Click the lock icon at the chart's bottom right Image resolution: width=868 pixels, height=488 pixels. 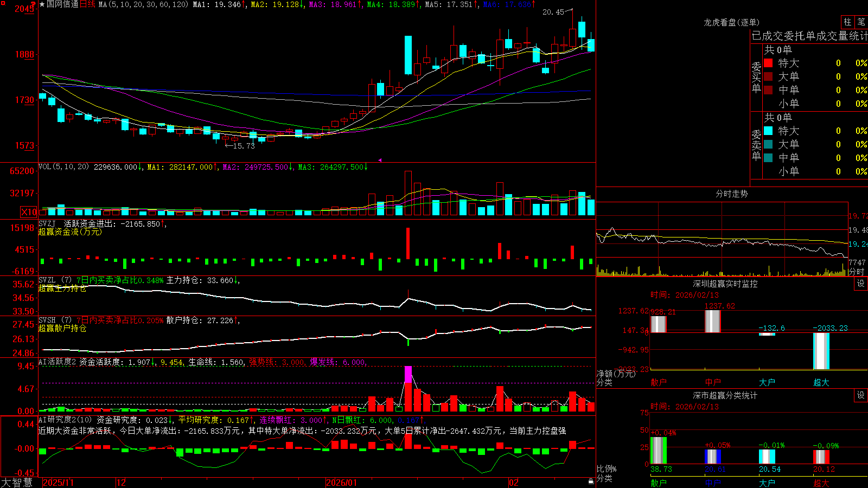point(591,481)
